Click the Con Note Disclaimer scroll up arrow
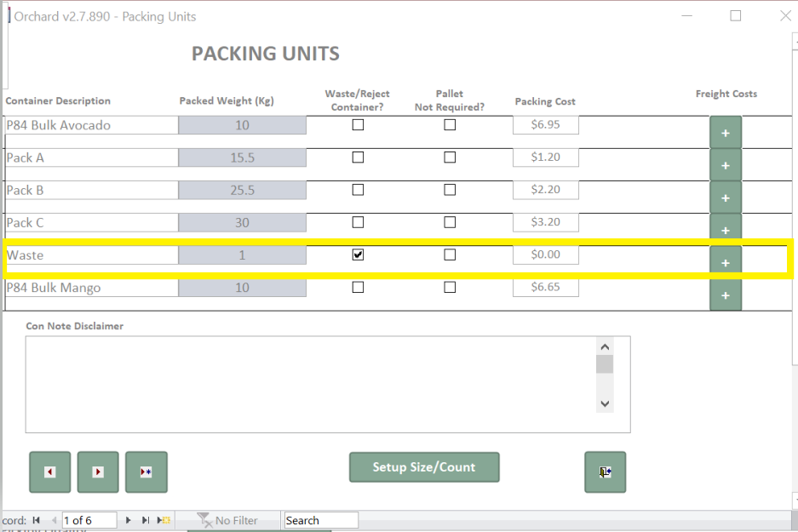This screenshot has height=532, width=798. click(605, 347)
